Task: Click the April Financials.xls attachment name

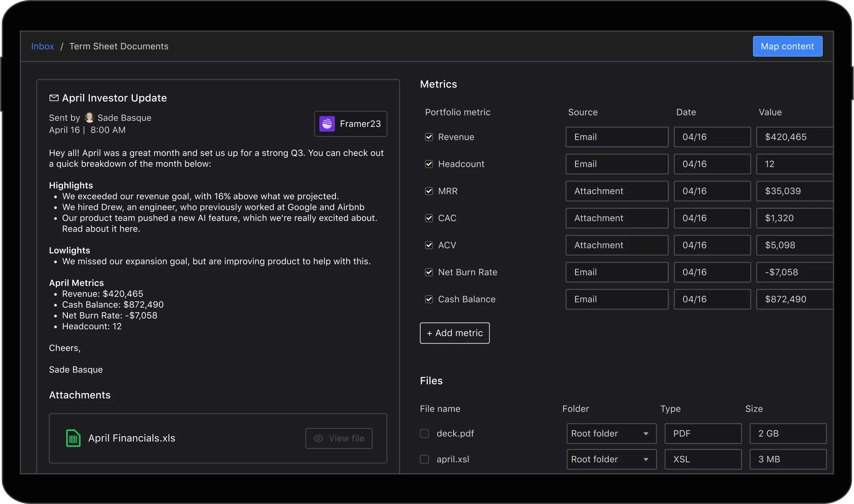Action: coord(132,438)
